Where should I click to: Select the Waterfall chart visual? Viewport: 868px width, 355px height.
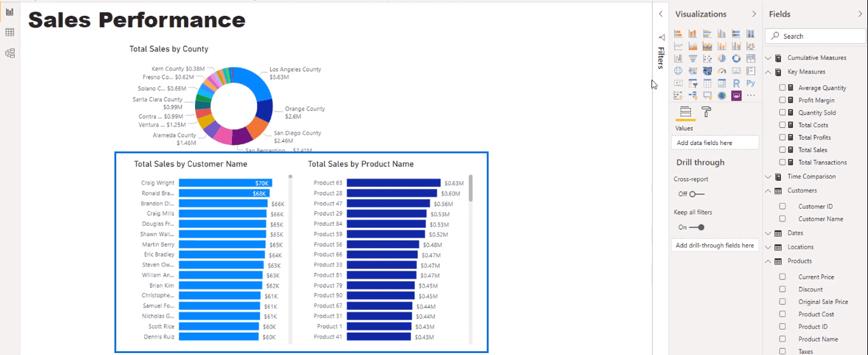pyautogui.click(x=678, y=58)
